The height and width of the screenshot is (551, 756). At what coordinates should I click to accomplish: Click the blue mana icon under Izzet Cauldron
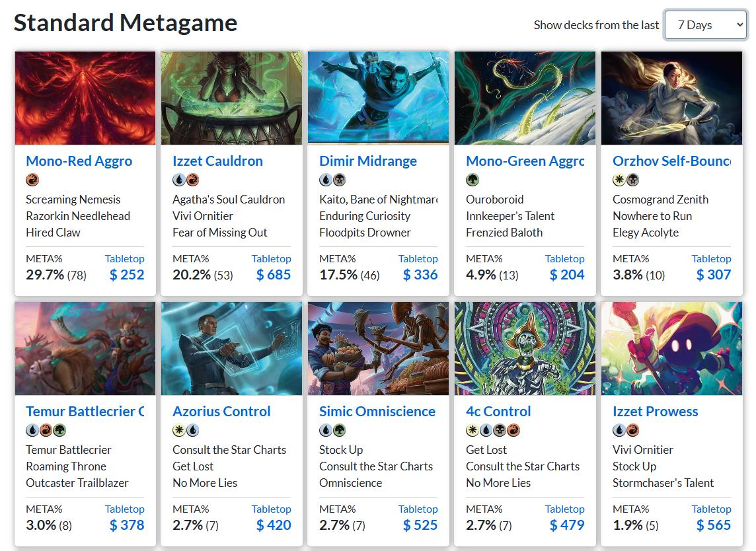tap(179, 180)
